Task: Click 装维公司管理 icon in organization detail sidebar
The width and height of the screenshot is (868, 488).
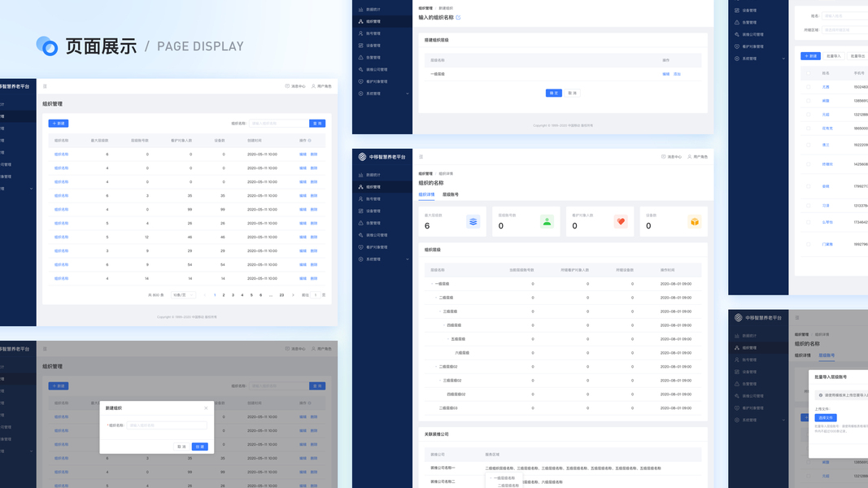Action: 361,235
